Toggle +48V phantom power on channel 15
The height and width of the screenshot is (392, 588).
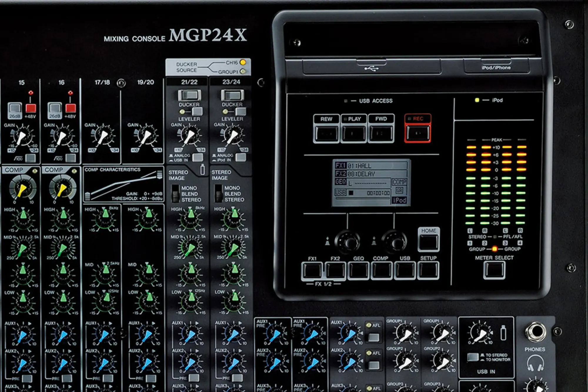[31, 108]
